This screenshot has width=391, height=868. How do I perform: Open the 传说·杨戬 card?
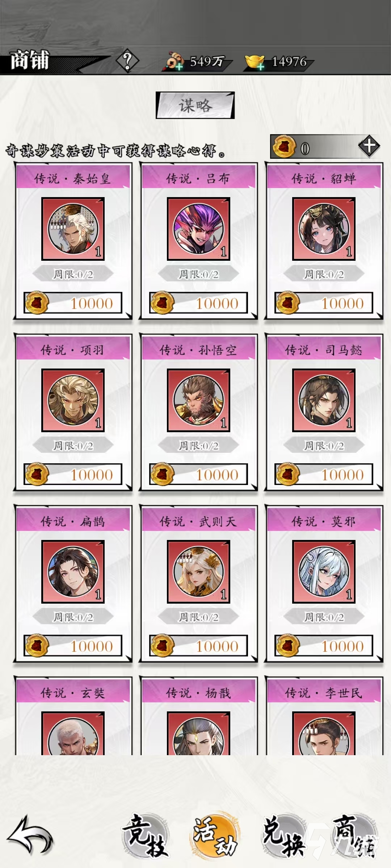[x=198, y=716]
